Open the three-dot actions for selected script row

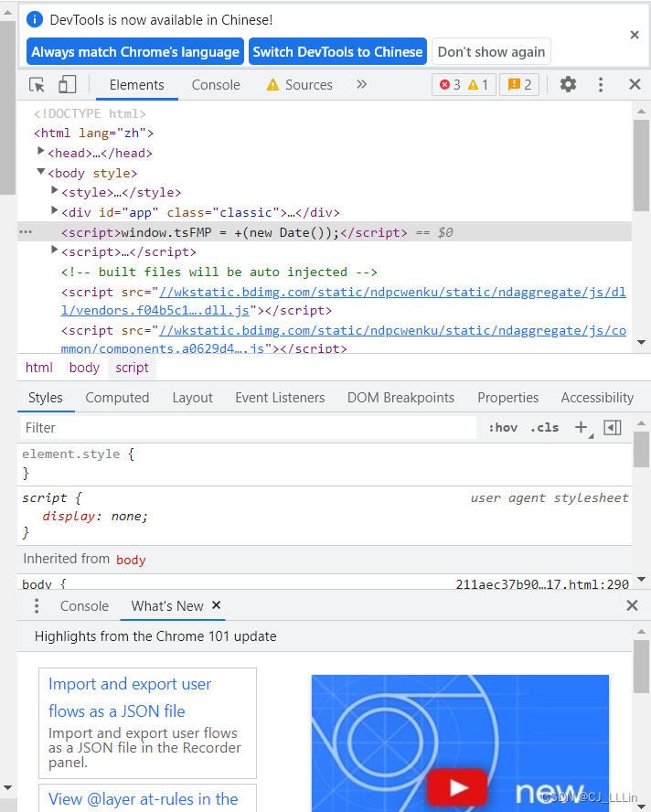click(26, 232)
